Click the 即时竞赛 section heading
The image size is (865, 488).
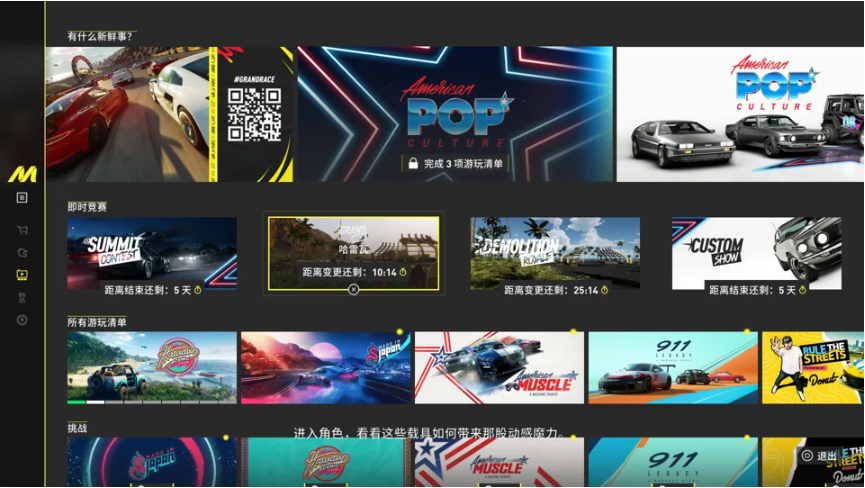coord(87,207)
